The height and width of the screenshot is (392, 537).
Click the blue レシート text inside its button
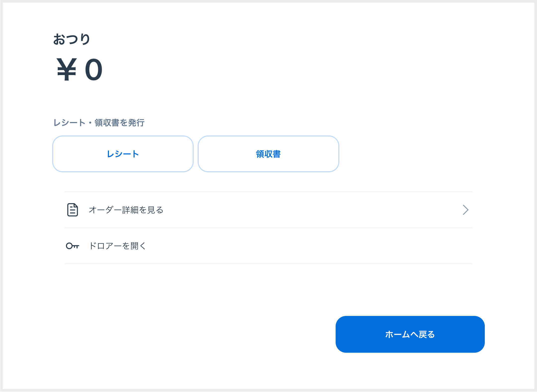click(x=123, y=154)
